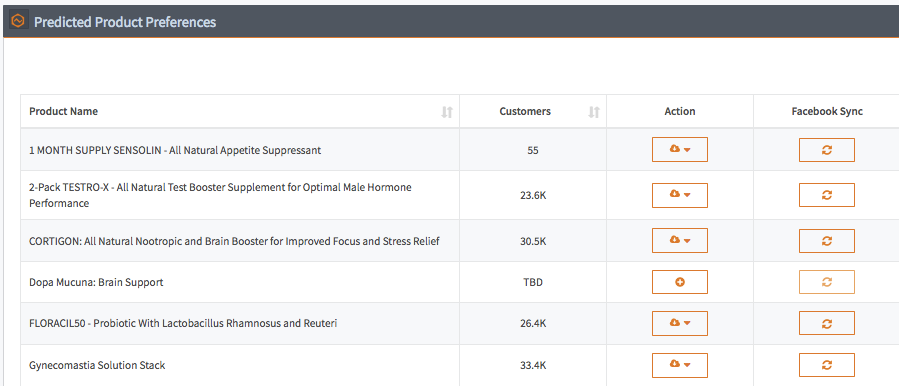This screenshot has width=899, height=386.
Task: Select '1 MONTH SUPPLY SENSOLIN' product name
Action: point(175,150)
